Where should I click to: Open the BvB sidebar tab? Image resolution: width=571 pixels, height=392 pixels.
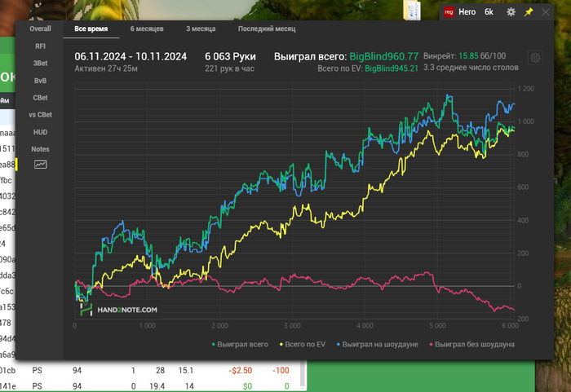pos(41,81)
